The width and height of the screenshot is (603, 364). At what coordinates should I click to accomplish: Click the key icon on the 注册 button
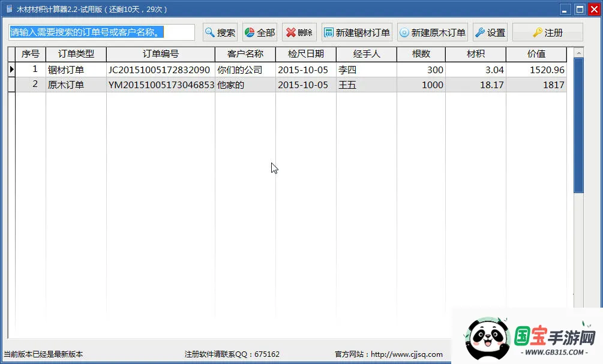(x=538, y=32)
